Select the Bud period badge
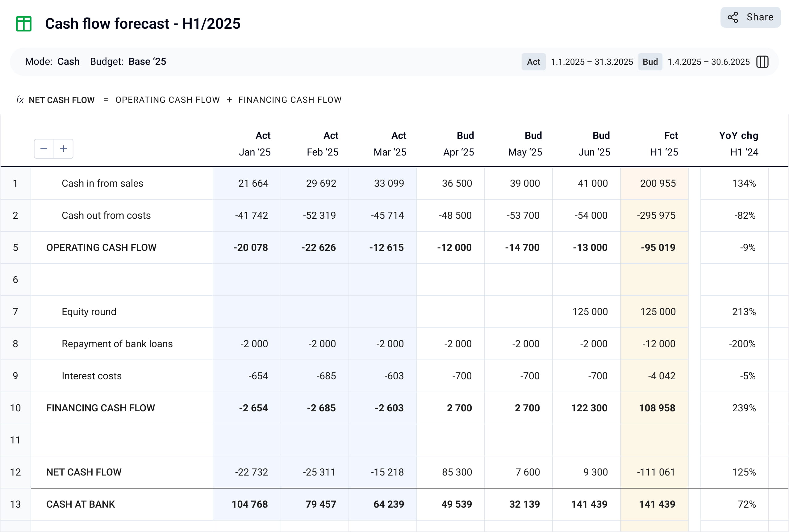Image resolution: width=789 pixels, height=532 pixels. pyautogui.click(x=650, y=62)
